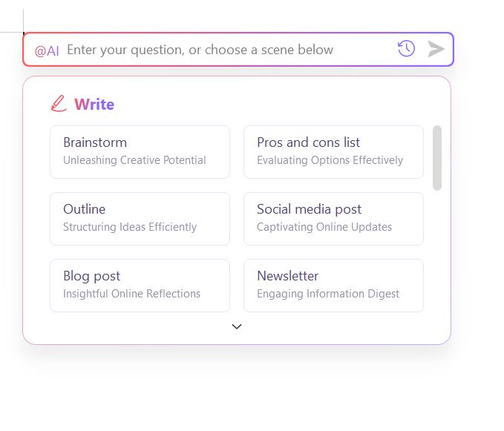Open the prompt history clock icon

click(406, 49)
